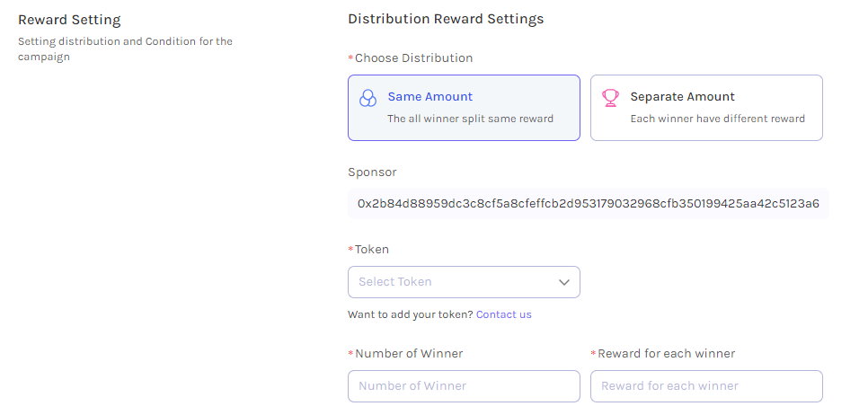The height and width of the screenshot is (415, 868).
Task: Click the Reward Setting section heading
Action: [x=69, y=20]
